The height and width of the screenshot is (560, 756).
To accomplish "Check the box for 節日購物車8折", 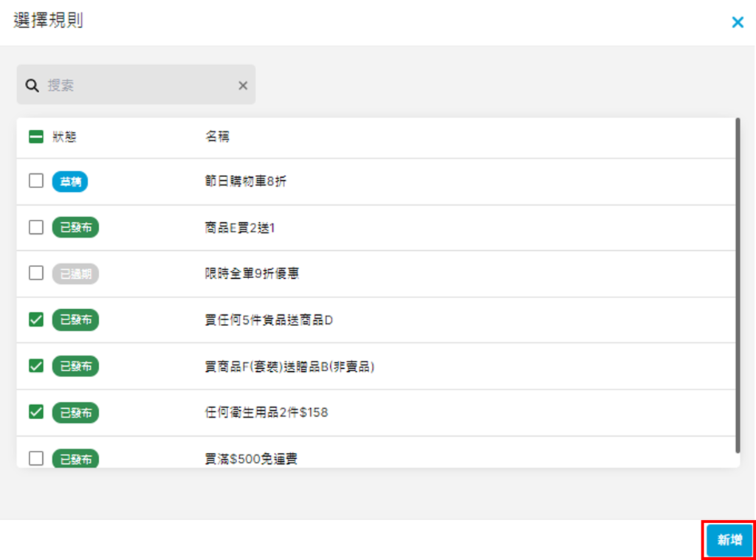I will 35,181.
